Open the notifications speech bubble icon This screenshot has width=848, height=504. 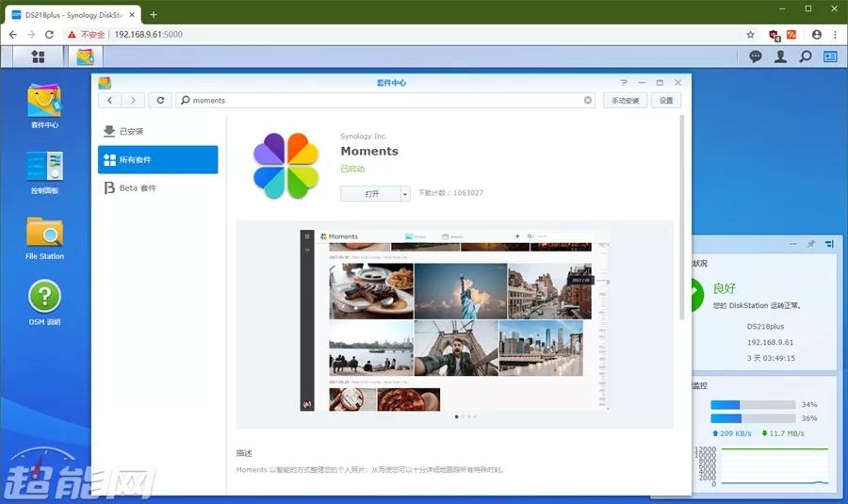[x=756, y=57]
